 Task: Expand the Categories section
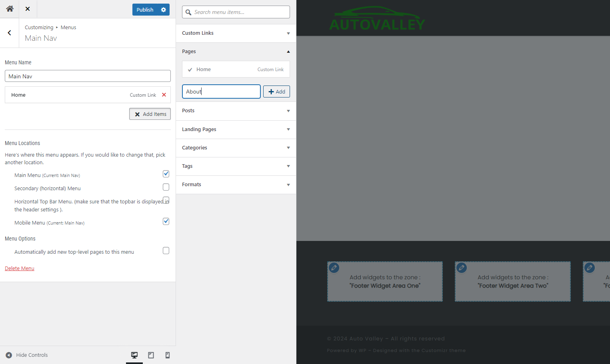tap(236, 148)
